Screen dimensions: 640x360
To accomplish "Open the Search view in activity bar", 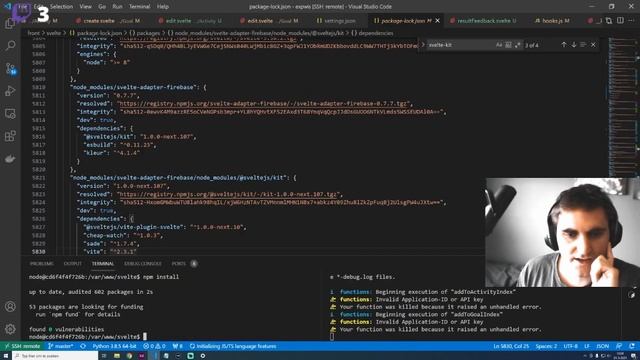I will click(x=10, y=45).
